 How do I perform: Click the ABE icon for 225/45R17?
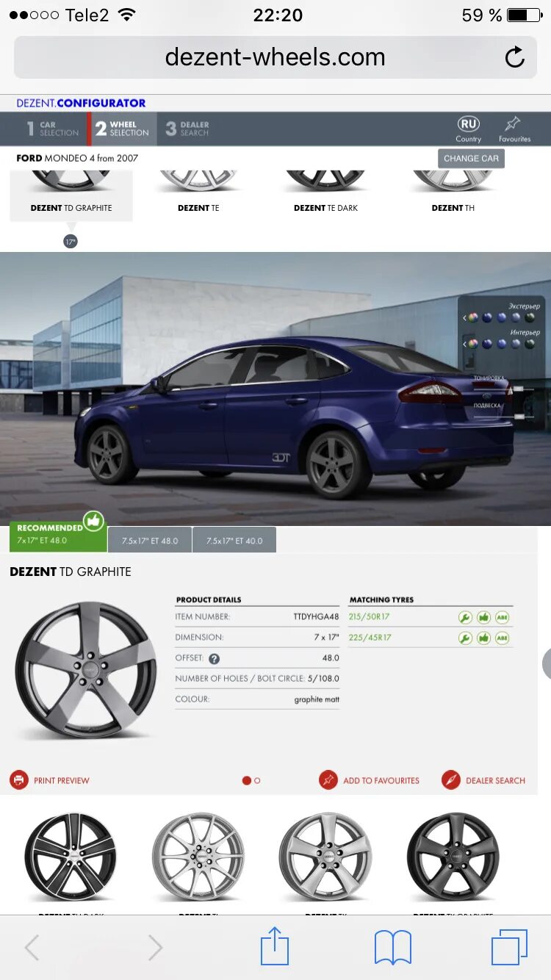[x=502, y=638]
